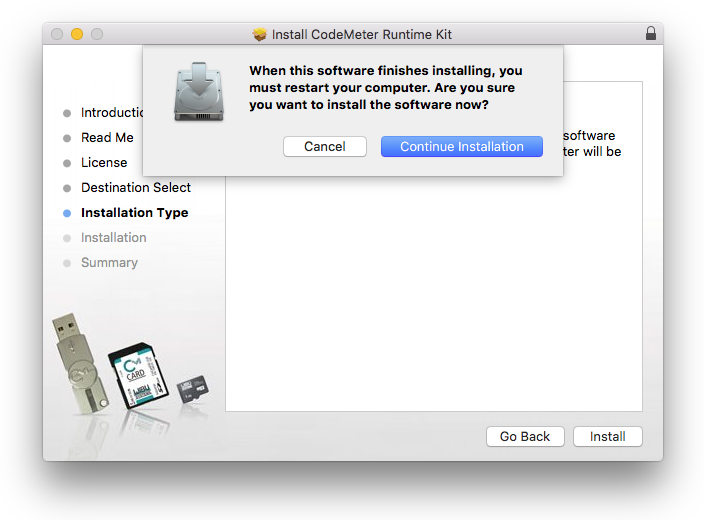Click the CmCard SD card image
The width and height of the screenshot is (704, 520).
[x=138, y=375]
